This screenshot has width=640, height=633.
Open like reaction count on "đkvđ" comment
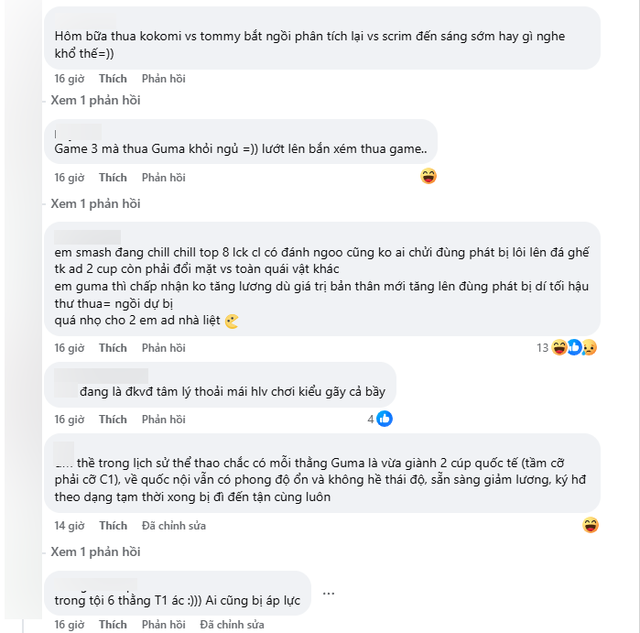(380, 419)
